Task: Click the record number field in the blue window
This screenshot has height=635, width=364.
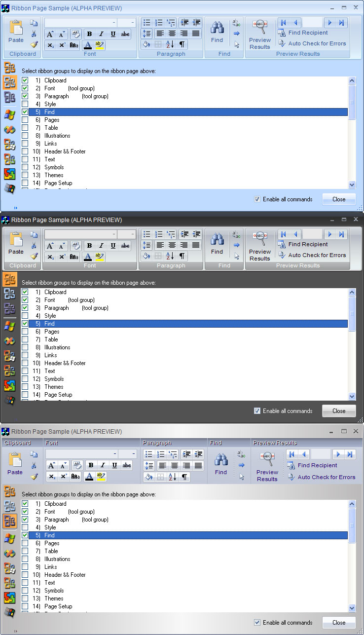Action: coord(312,23)
